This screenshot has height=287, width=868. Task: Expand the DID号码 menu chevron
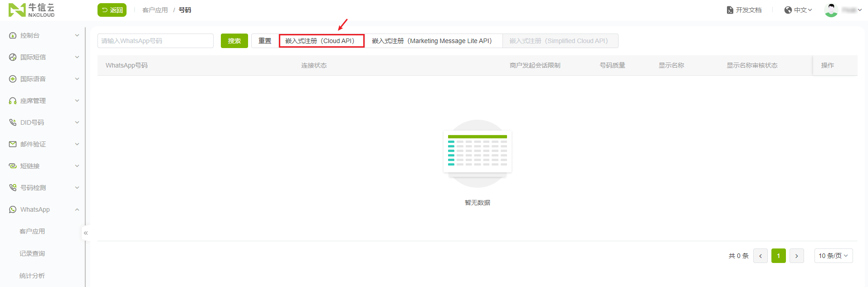(x=77, y=122)
